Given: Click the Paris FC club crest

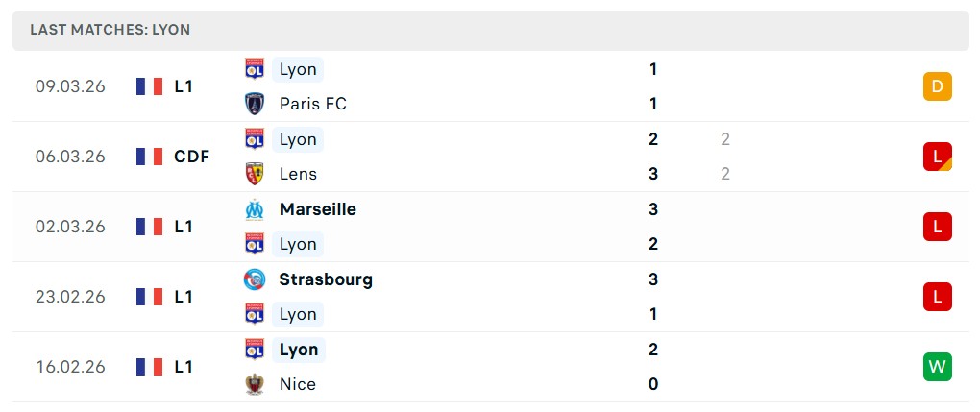Looking at the screenshot, I should click(255, 104).
